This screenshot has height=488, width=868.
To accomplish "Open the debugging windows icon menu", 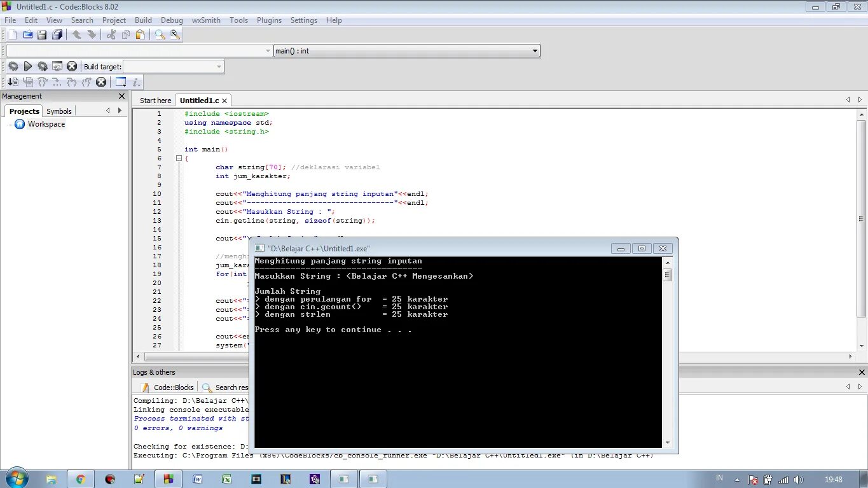I will tap(121, 82).
